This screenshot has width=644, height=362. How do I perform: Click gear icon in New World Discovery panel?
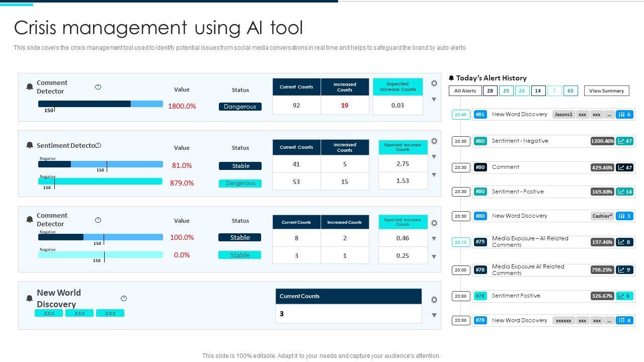434,300
